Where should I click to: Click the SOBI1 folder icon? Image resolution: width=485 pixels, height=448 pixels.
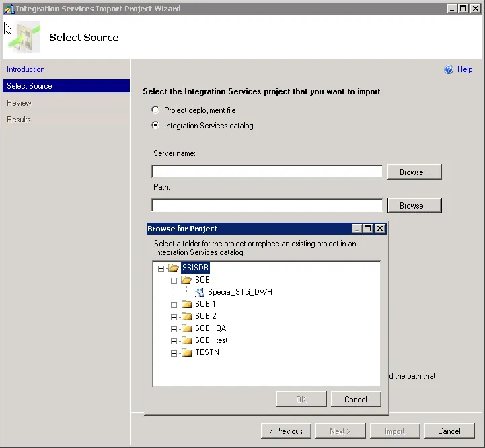coord(186,304)
